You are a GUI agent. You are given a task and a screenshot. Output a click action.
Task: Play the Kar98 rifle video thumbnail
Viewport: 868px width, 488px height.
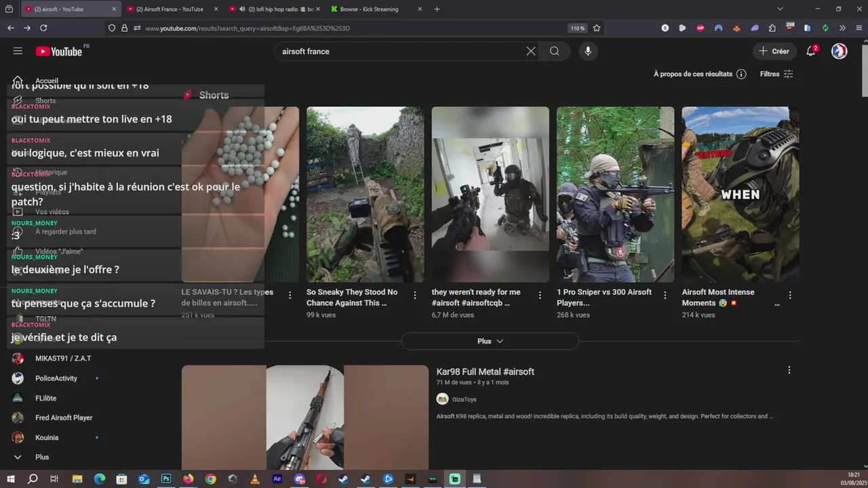(305, 418)
